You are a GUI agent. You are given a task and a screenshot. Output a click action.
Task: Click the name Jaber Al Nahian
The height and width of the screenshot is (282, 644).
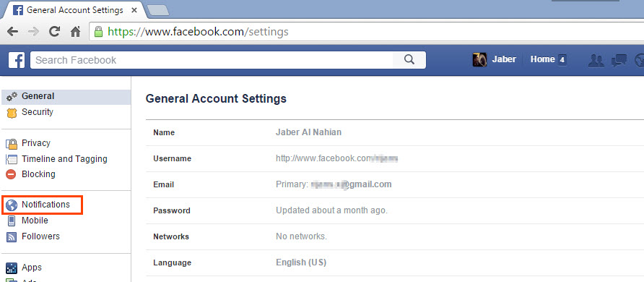(308, 132)
